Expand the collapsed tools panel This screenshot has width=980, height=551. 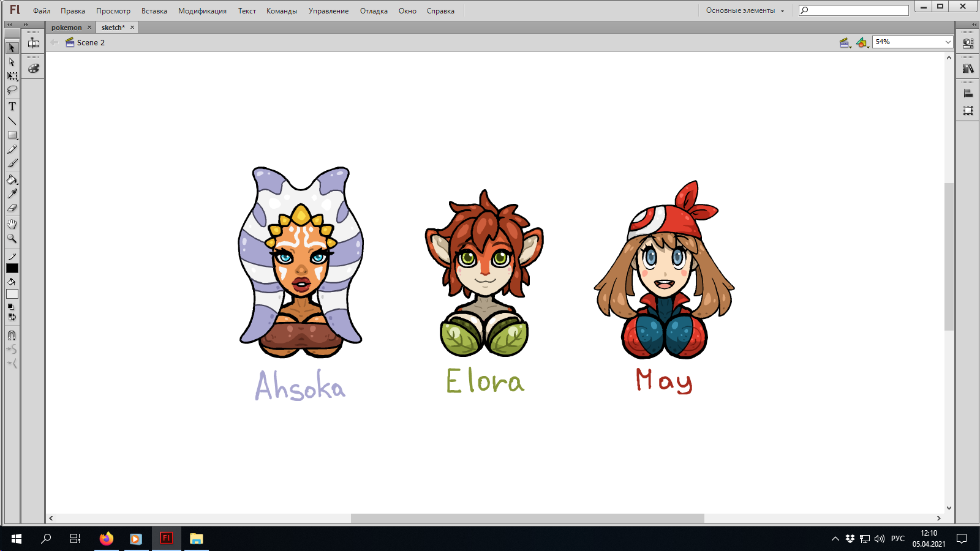pyautogui.click(x=9, y=24)
